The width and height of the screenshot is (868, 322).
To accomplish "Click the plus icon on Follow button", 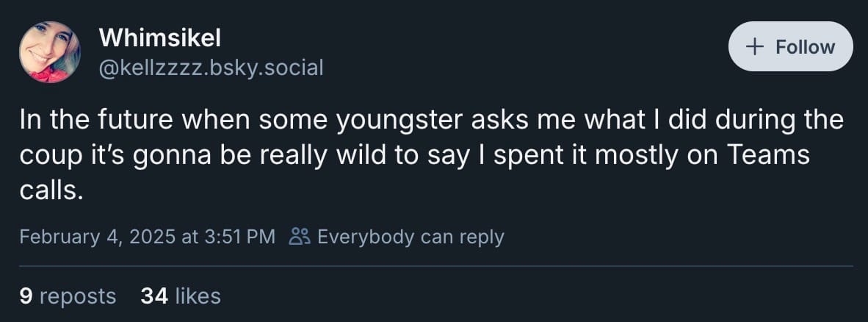I will (x=753, y=46).
